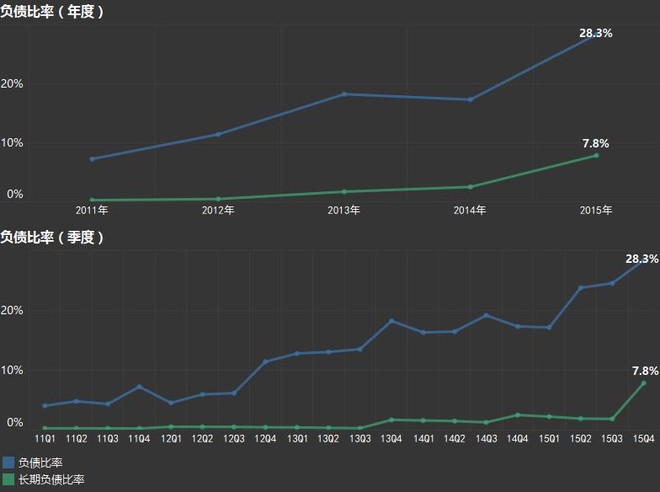The image size is (660, 492).
Task: Click the 20% label on quarterly chart
Action: coord(12,311)
